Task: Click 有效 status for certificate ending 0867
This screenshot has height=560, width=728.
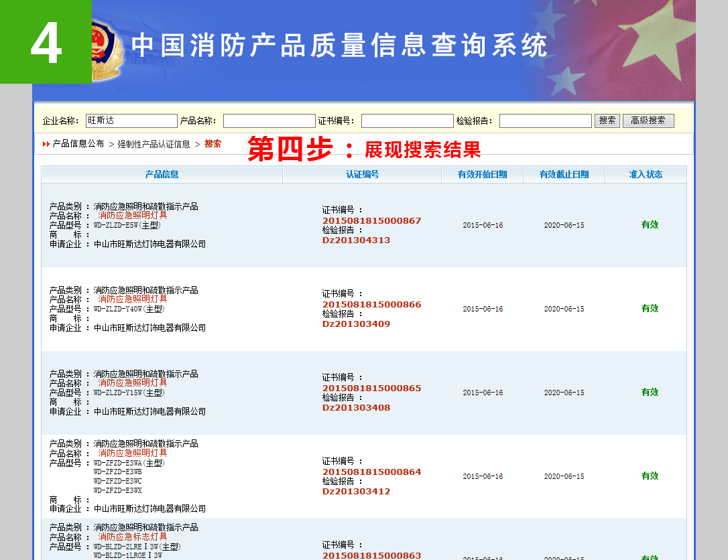Action: [650, 224]
